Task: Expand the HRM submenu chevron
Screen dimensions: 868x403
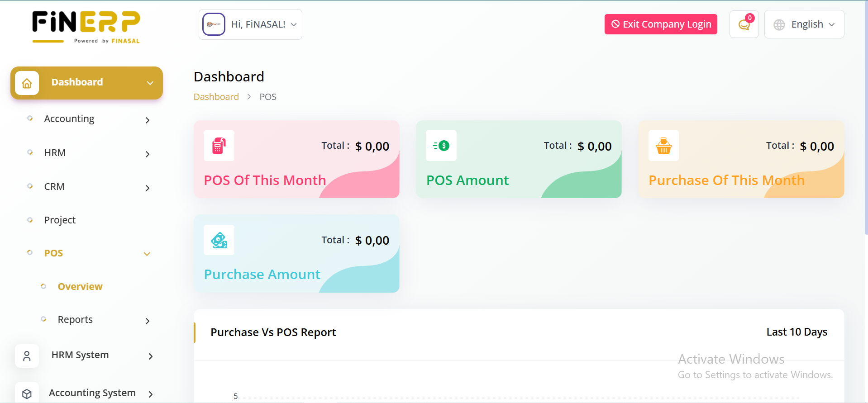Action: coord(147,154)
